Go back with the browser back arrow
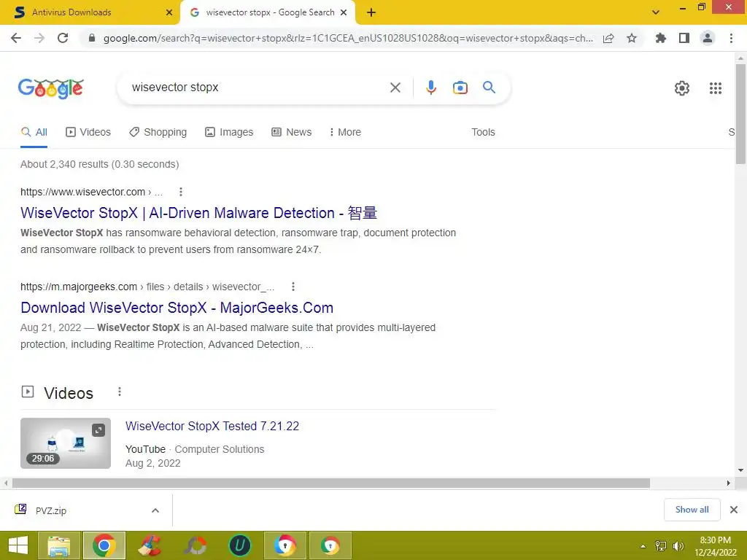The height and width of the screenshot is (560, 747). [16, 38]
